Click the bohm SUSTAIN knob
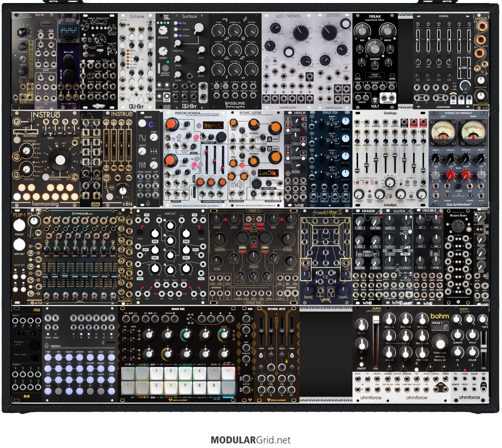Image resolution: width=502 pixels, height=448 pixels. [405, 319]
